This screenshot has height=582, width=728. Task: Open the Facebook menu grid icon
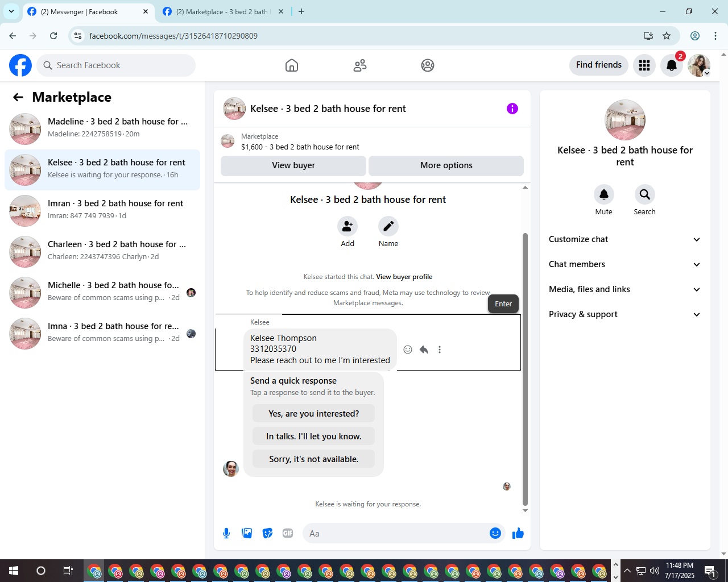[x=644, y=65]
